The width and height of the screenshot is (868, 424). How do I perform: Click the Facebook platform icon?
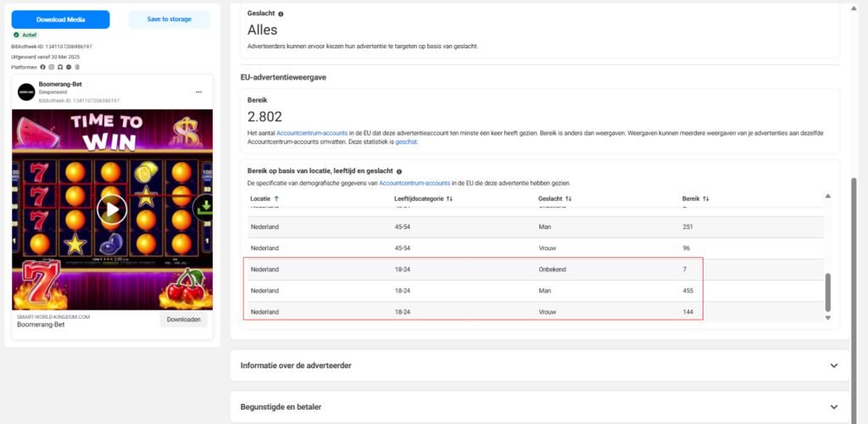[43, 67]
